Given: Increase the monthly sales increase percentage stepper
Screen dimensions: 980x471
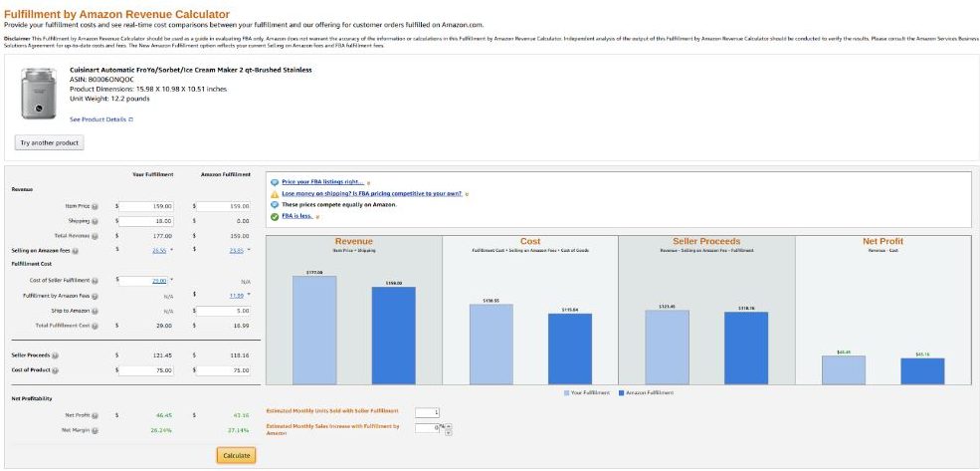Looking at the screenshot, I should [448, 427].
